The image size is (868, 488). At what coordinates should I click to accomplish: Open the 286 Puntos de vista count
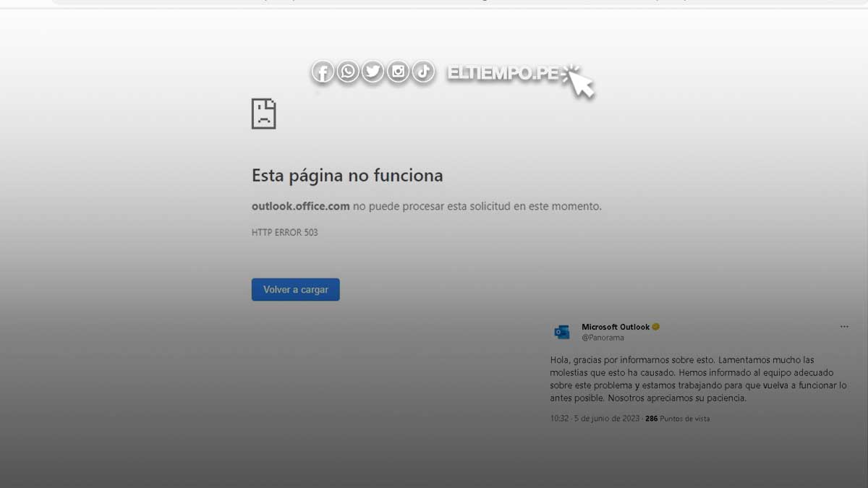(x=678, y=419)
